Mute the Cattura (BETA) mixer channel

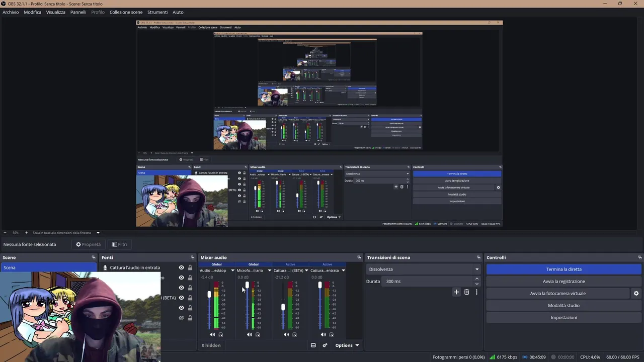(286, 334)
